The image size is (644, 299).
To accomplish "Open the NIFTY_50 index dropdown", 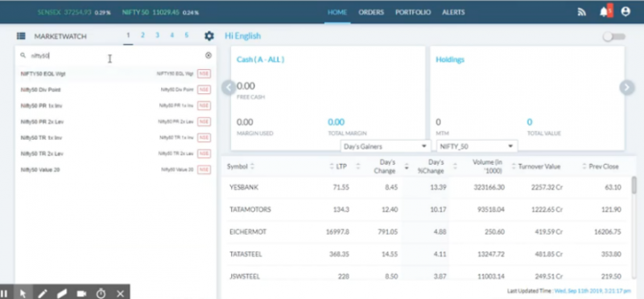I will point(477,146).
